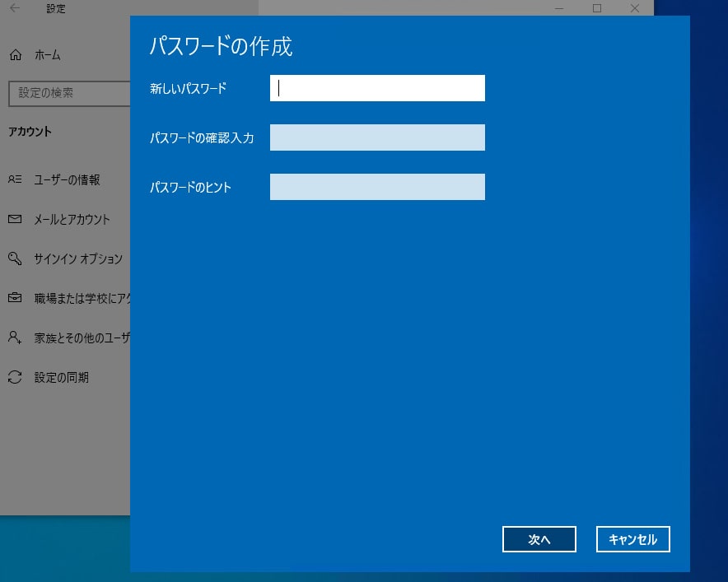The image size is (728, 582).
Task: Cancel with the キャンセル button
Action: [x=632, y=539]
